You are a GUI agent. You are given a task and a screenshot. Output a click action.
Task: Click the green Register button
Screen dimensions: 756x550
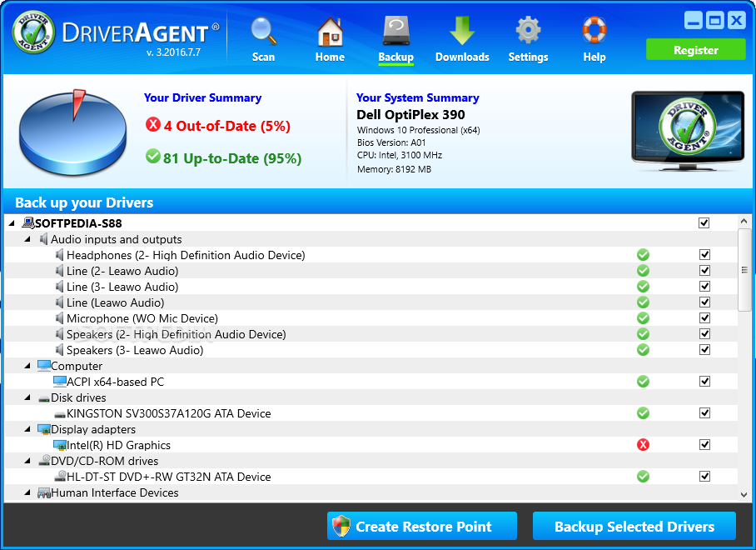pyautogui.click(x=696, y=50)
